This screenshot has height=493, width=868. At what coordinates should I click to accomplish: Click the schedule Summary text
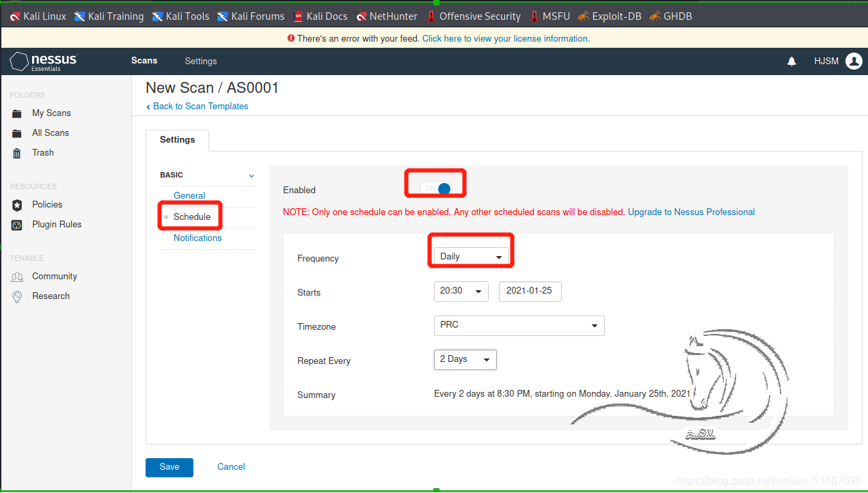(562, 394)
